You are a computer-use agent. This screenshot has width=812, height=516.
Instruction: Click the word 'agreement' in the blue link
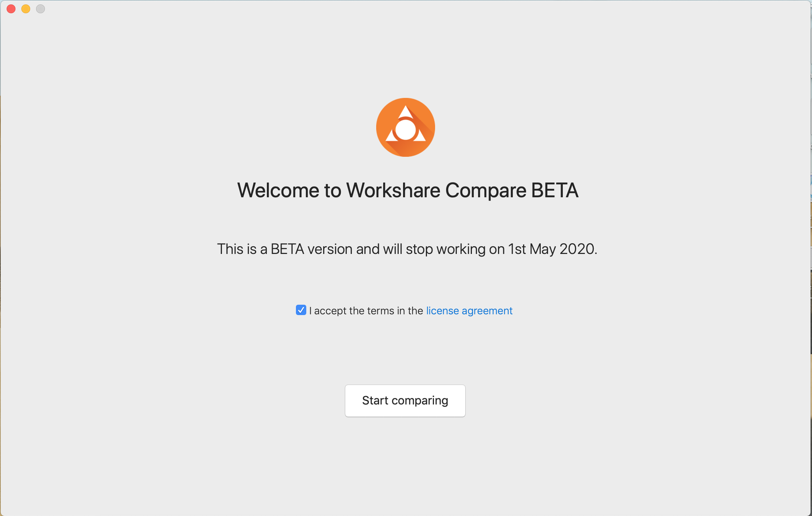point(487,311)
